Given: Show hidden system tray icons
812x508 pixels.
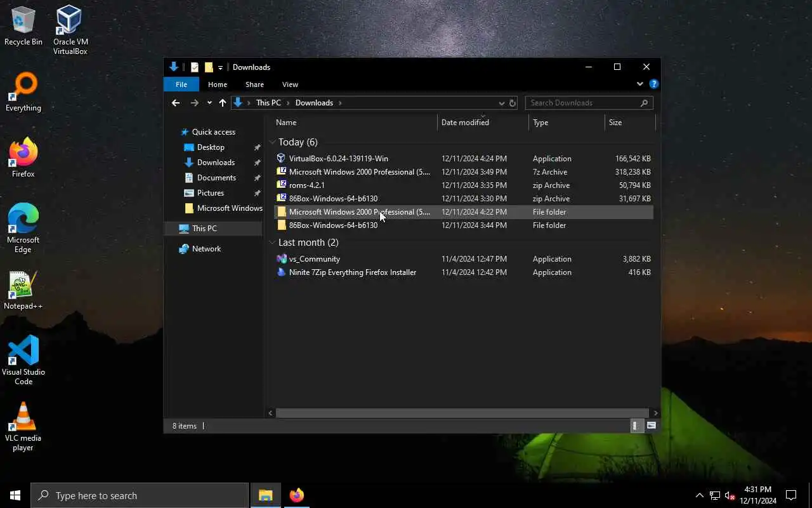Looking at the screenshot, I should pyautogui.click(x=700, y=495).
